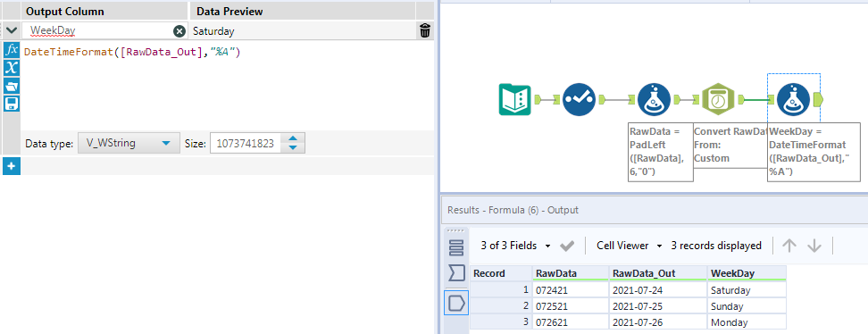Click the checkmark next to Fields dropdown

567,246
